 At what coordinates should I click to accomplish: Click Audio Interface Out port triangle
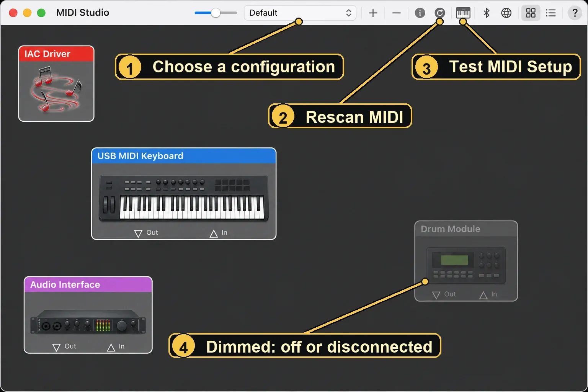tap(56, 347)
